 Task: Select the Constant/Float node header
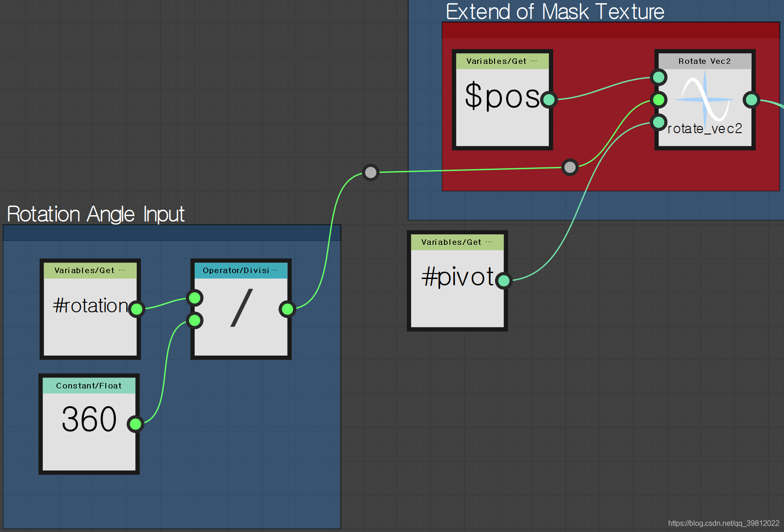[x=89, y=386]
